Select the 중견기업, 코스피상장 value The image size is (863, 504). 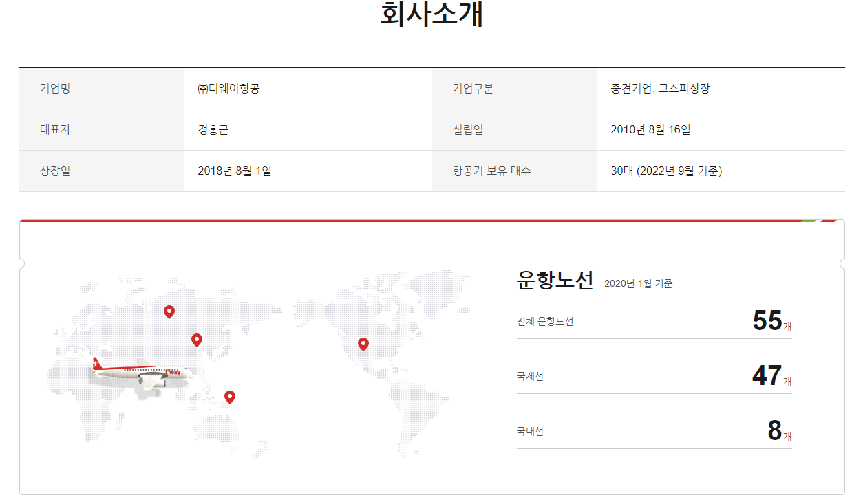pos(660,89)
